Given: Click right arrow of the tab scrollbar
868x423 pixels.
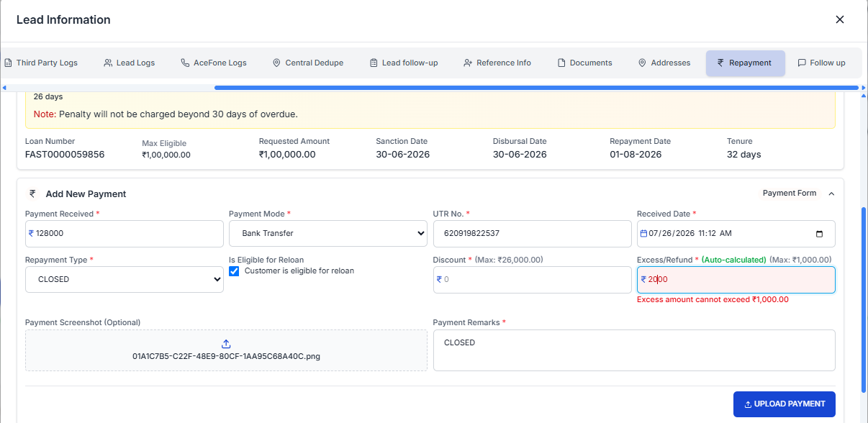Looking at the screenshot, I should click(864, 88).
